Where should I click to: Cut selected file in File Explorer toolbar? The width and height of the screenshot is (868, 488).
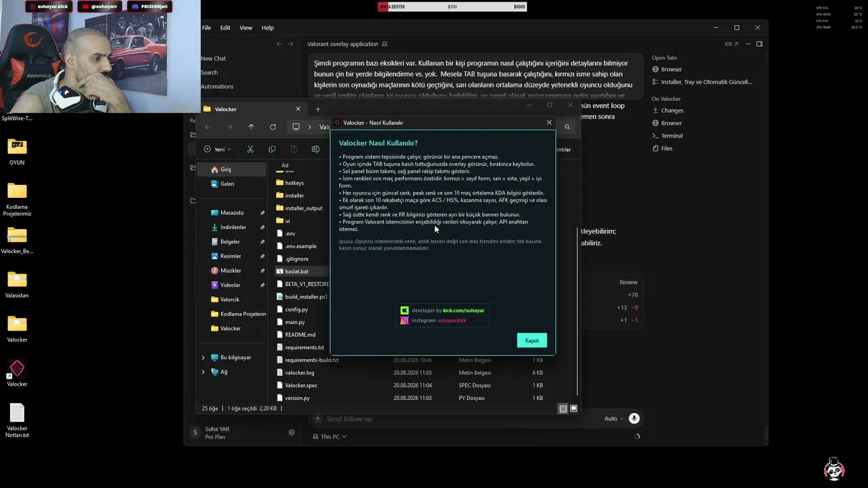coord(250,149)
